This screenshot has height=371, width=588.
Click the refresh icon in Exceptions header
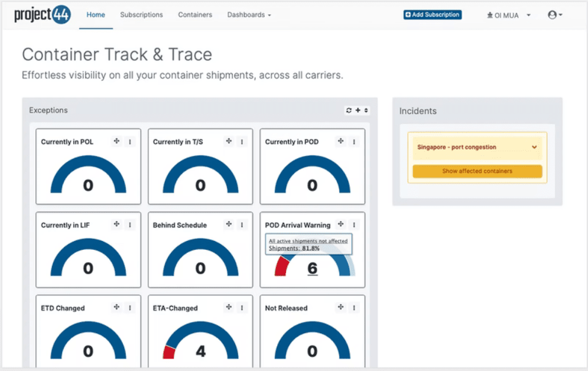(x=349, y=110)
